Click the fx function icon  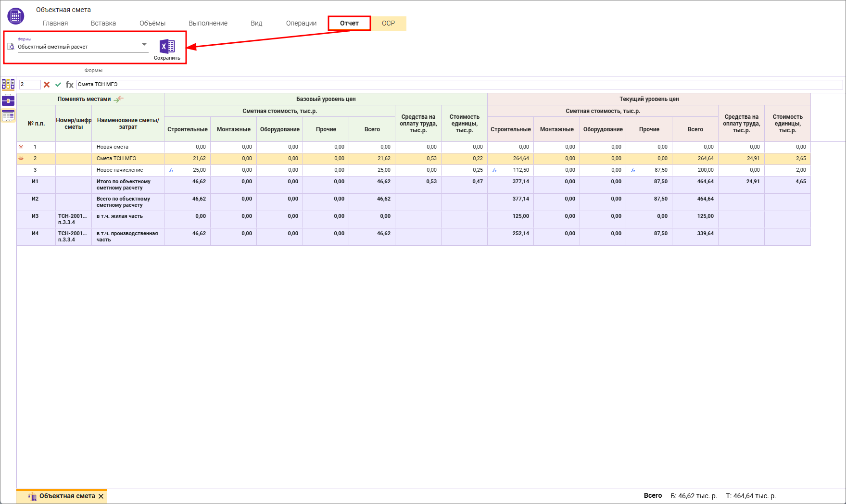tap(70, 85)
